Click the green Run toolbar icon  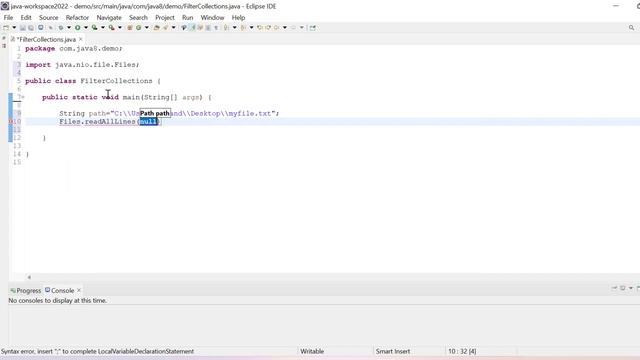pyautogui.click(x=77, y=28)
